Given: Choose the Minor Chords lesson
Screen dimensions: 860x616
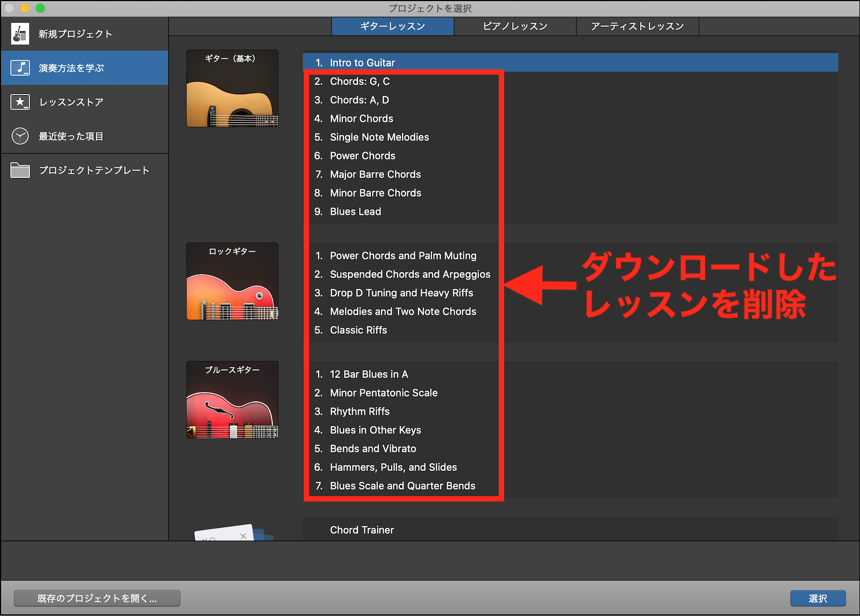Looking at the screenshot, I should coord(361,119).
